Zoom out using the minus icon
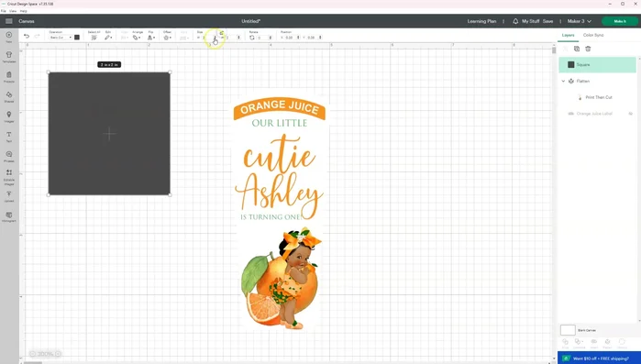 (x=33, y=354)
